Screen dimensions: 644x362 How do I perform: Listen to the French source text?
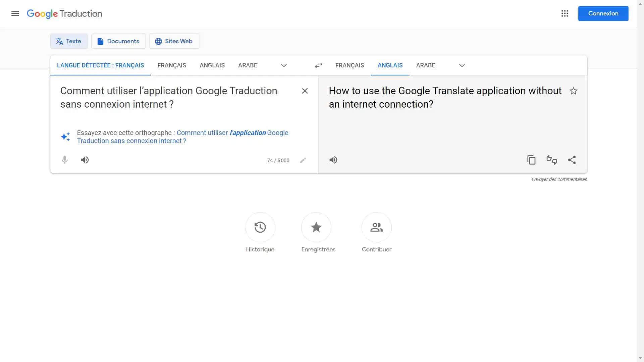(x=85, y=160)
